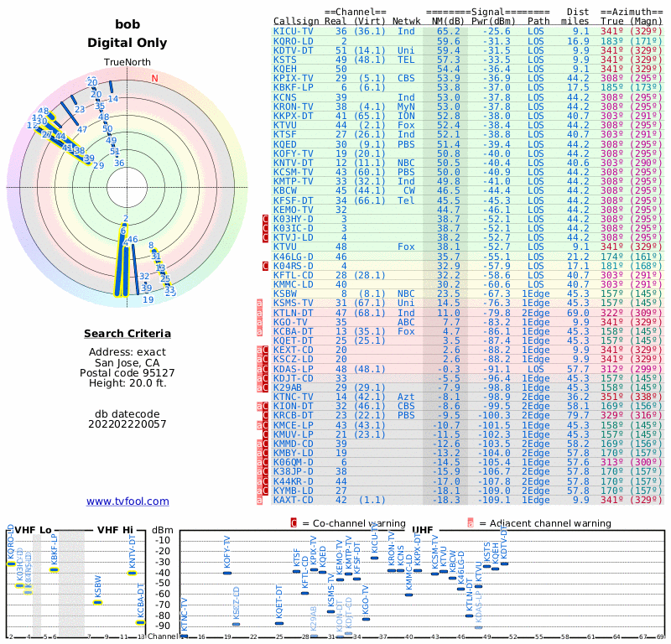Select KEMO-TV callsign in the table

pos(293,210)
